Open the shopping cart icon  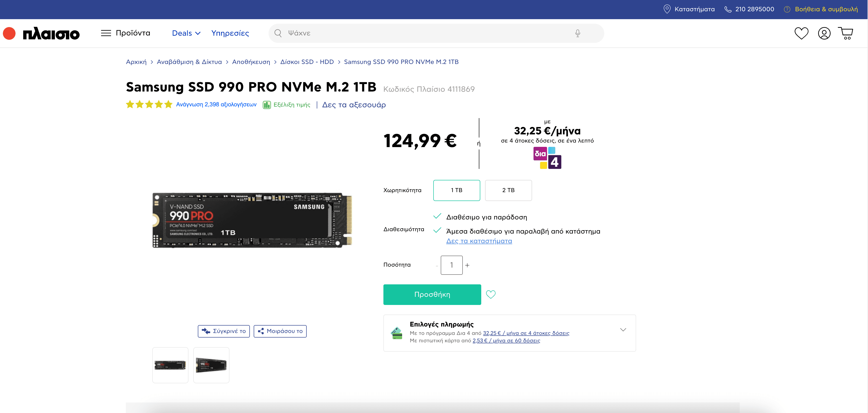tap(845, 33)
